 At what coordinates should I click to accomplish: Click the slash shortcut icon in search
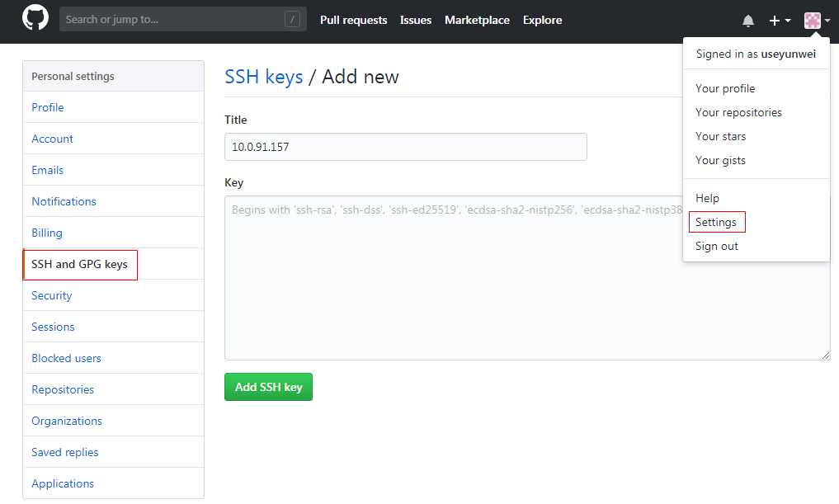click(292, 20)
